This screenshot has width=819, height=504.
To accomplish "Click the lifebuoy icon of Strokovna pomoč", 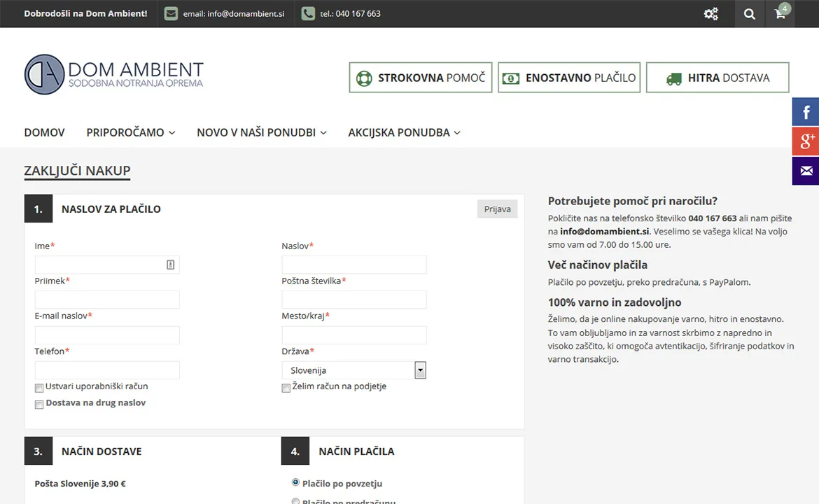I will point(364,78).
